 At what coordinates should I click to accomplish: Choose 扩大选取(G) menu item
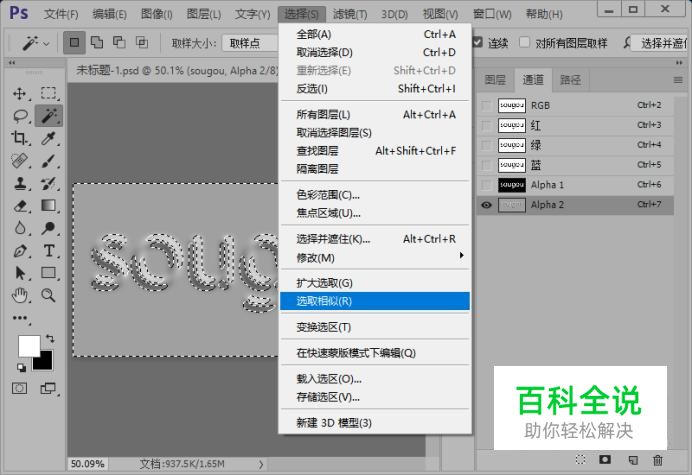(375, 283)
